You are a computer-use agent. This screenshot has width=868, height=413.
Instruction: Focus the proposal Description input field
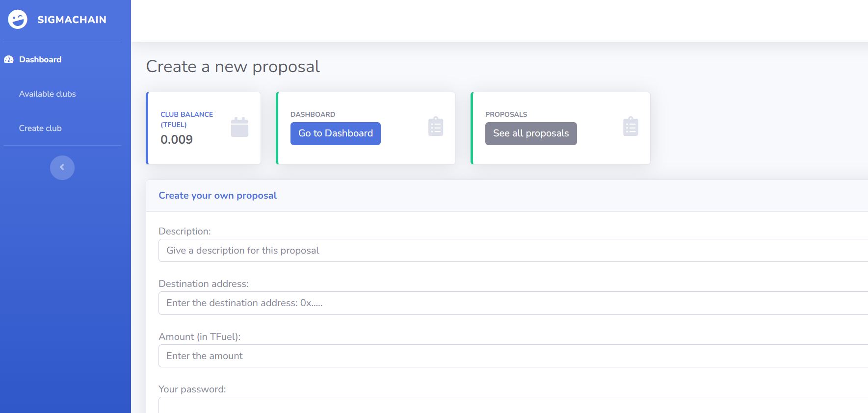coord(510,251)
